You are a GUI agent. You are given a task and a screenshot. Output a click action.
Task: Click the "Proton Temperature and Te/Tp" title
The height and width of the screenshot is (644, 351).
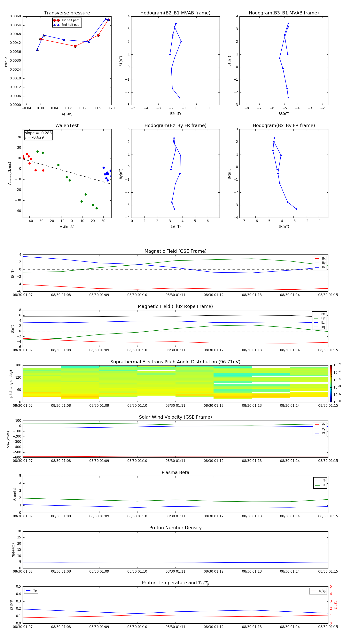point(175,583)
